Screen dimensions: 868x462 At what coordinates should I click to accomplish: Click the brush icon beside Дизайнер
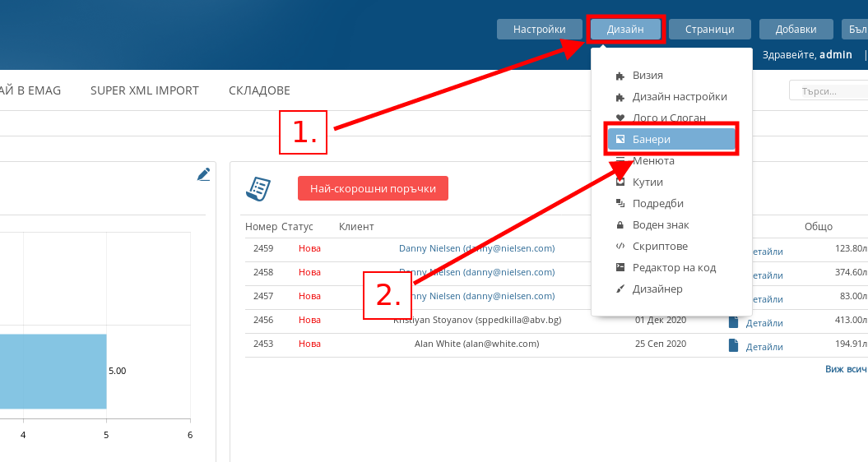point(620,289)
